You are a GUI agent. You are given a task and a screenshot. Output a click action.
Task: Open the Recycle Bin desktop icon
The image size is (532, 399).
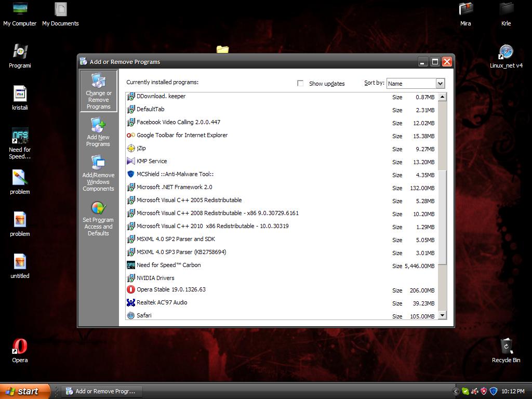[x=506, y=347]
